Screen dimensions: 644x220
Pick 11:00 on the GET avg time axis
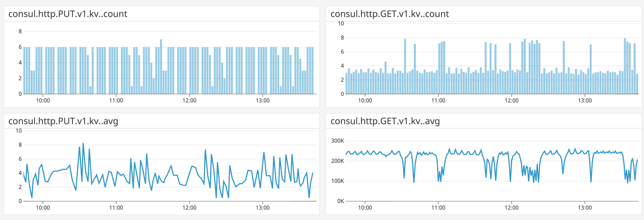(438, 208)
